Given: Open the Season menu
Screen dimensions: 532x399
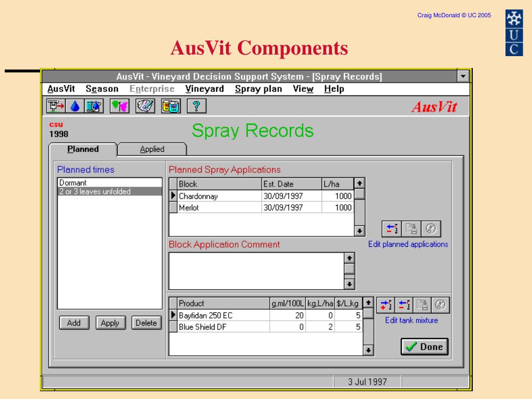Looking at the screenshot, I should 102,89.
